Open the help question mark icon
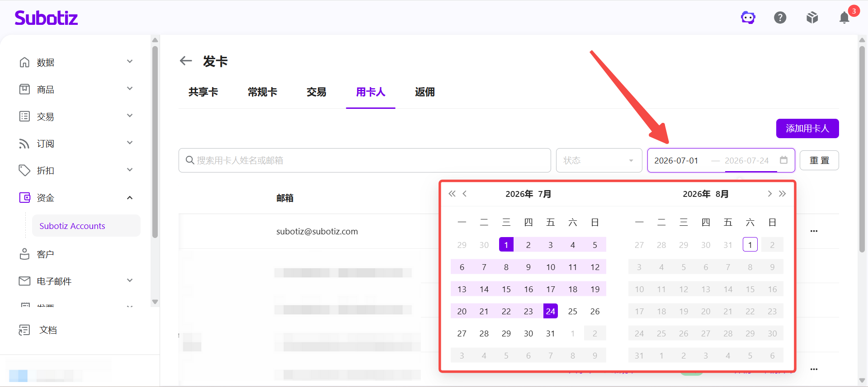This screenshot has height=387, width=868. (780, 18)
